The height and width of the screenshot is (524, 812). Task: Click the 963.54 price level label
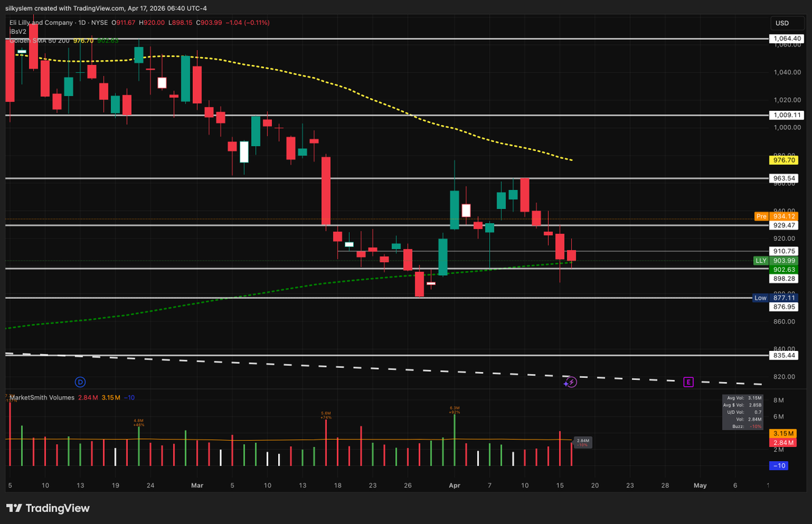coord(784,178)
